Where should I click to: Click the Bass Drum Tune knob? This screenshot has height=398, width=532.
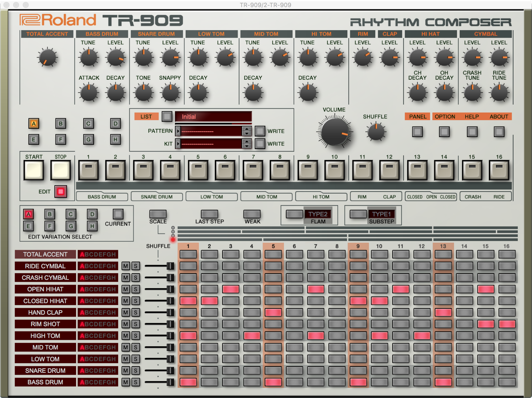pos(88,57)
